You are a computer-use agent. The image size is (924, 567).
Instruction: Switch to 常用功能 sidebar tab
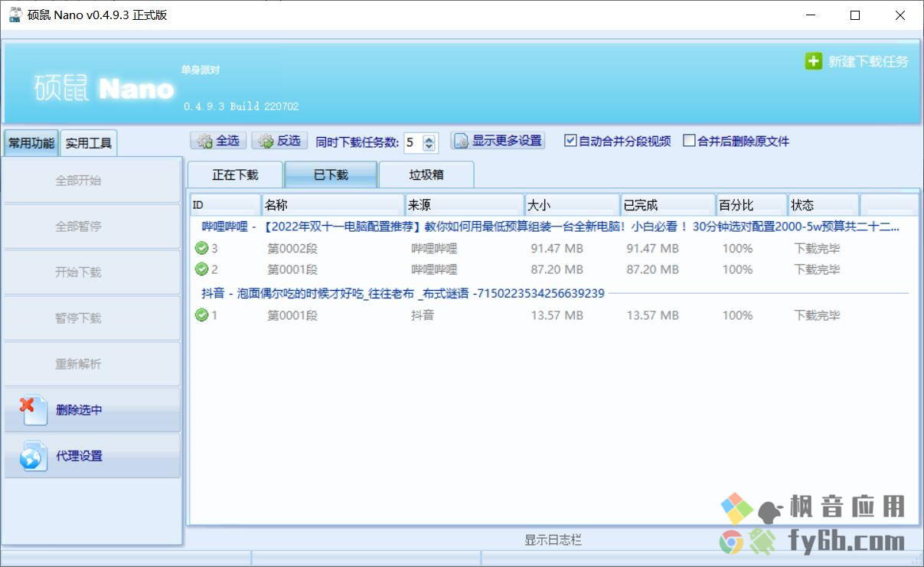[x=31, y=143]
